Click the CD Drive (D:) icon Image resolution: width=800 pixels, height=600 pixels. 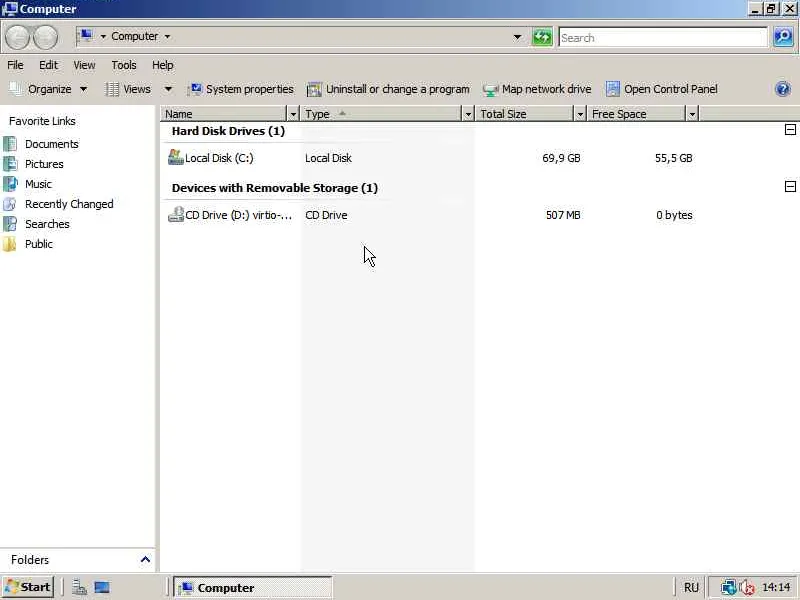pyautogui.click(x=176, y=214)
